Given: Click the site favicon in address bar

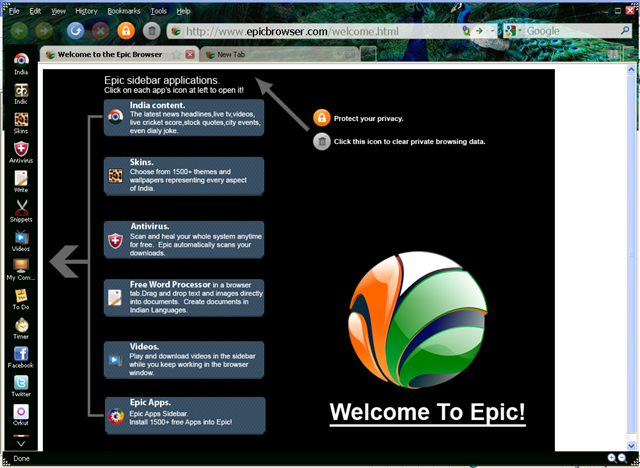Looking at the screenshot, I should (x=176, y=31).
